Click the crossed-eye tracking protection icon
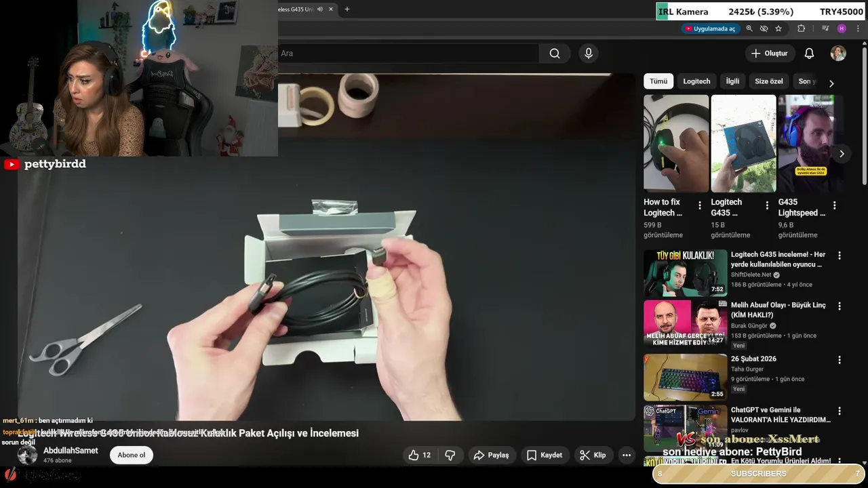 764,29
